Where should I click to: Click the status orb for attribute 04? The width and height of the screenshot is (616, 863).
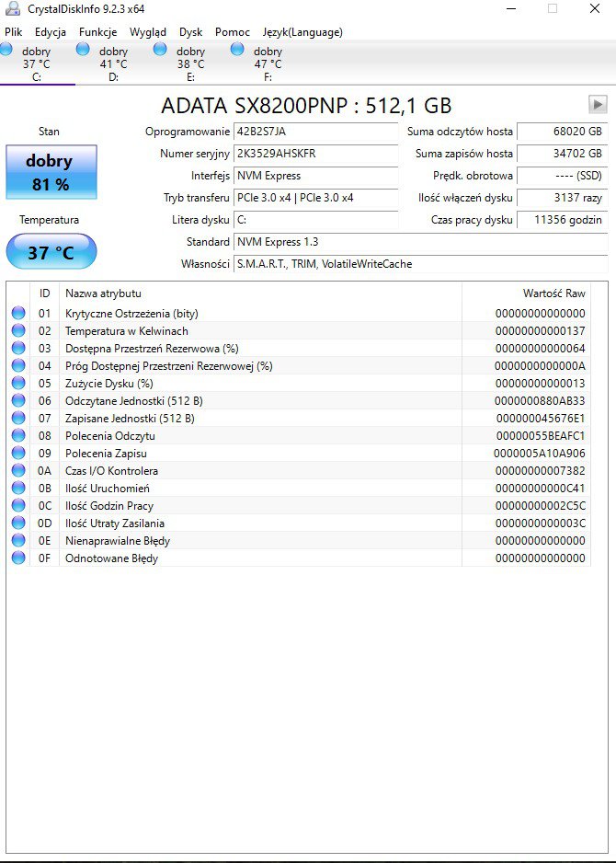[x=18, y=365]
